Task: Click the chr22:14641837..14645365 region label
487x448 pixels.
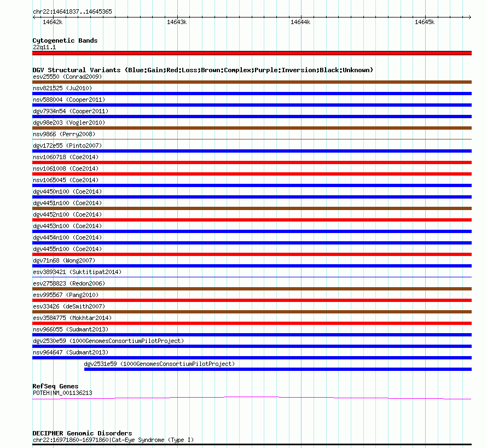Action: coord(72,11)
